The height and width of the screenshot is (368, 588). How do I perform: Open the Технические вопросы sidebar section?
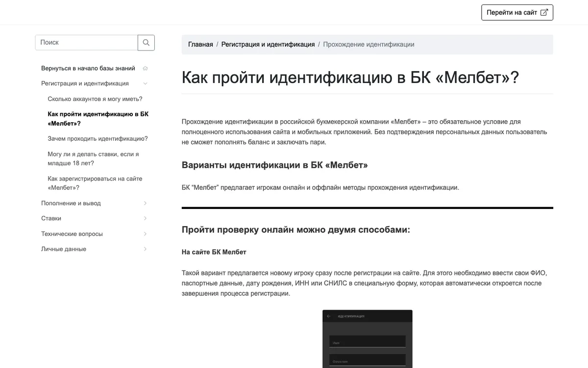[72, 234]
